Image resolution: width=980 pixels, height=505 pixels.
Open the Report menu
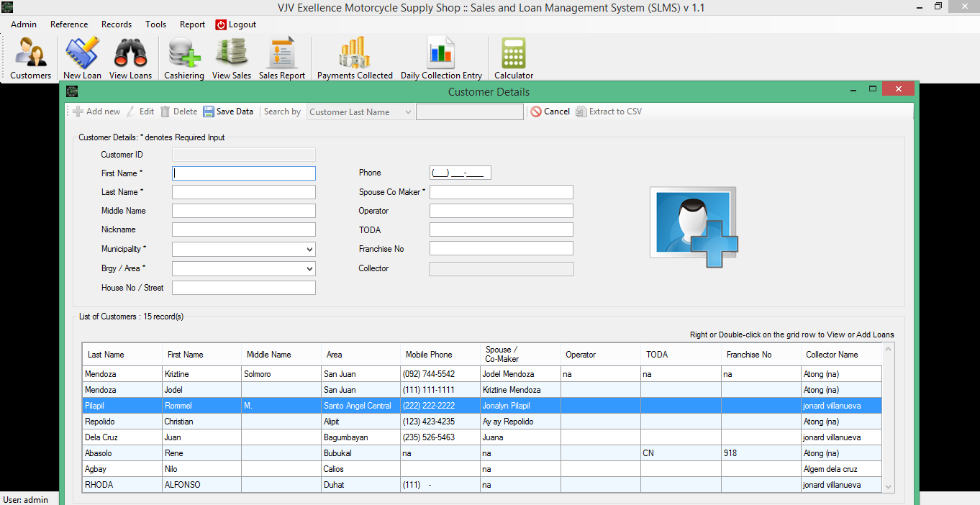click(x=192, y=24)
